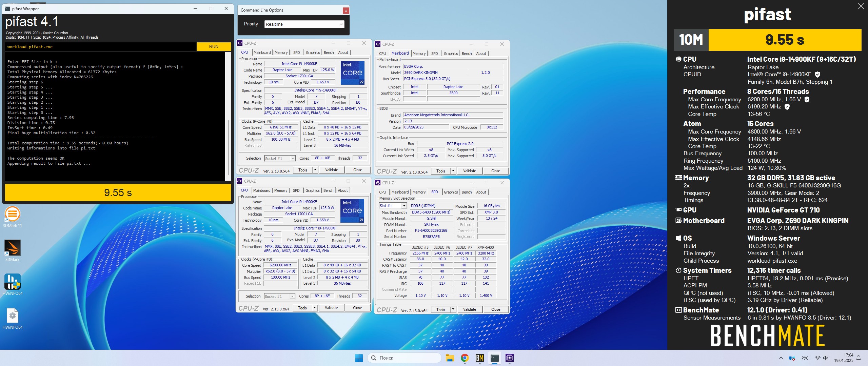Screen dimensions: 868x366
Task: Open Tools dropdown arrow in Mainboard CPU-Z
Action: point(453,170)
